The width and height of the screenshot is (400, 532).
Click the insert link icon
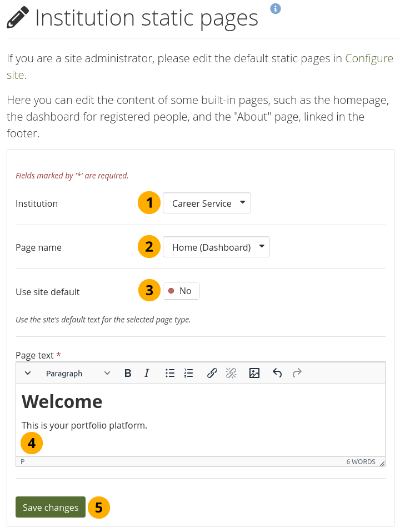point(212,374)
